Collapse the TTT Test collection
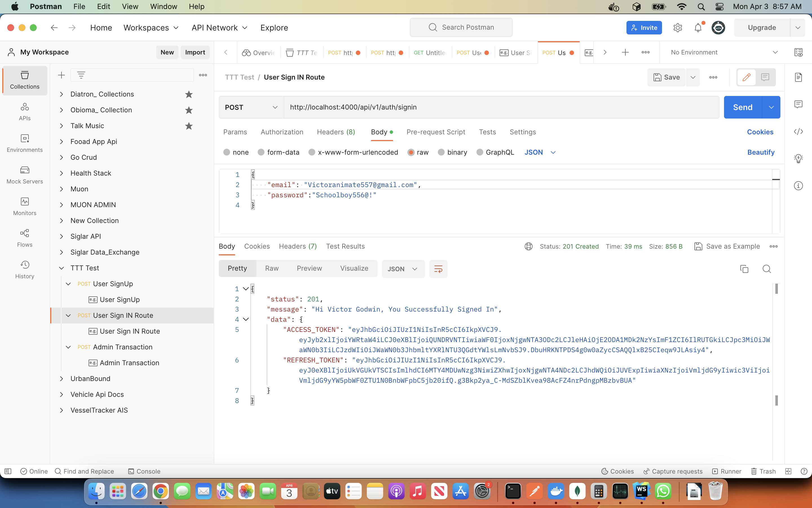 tap(61, 268)
